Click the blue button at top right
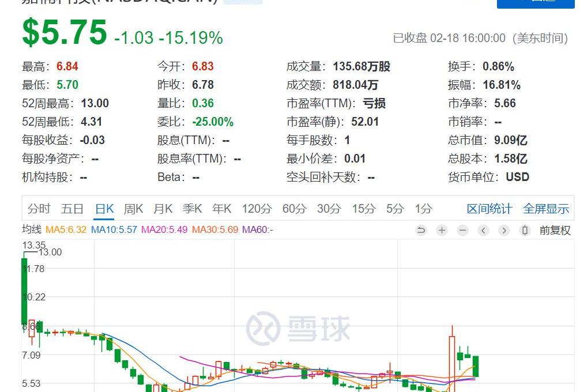This screenshot has height=392, width=580. coord(536,3)
